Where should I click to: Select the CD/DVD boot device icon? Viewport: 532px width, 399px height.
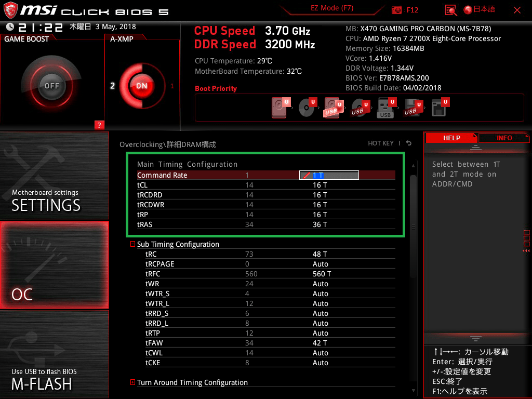(307, 108)
